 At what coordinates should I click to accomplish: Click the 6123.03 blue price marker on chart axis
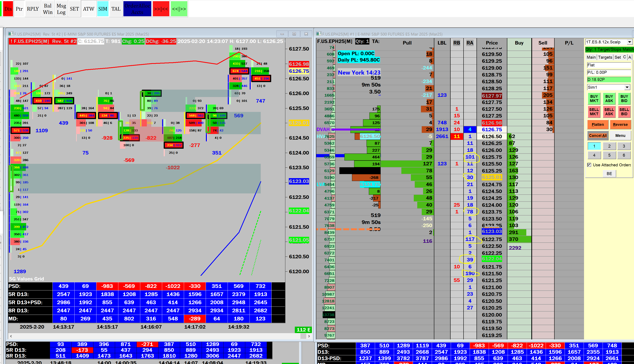click(299, 181)
